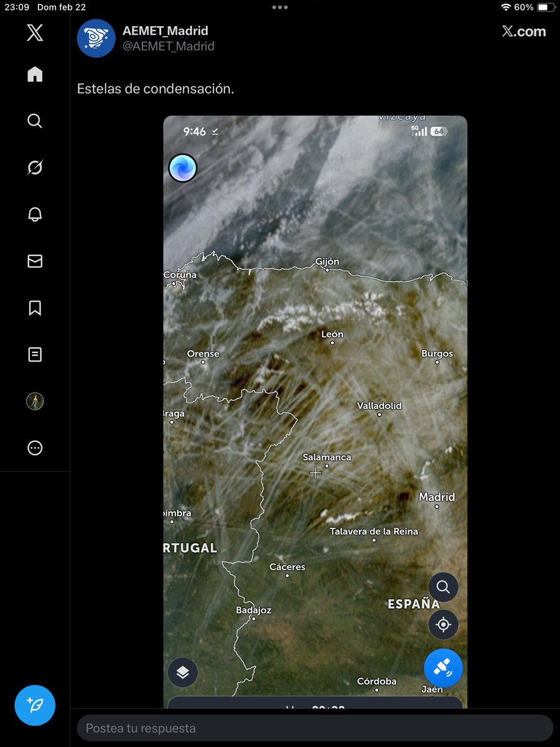Open More options circle icon
Screen dimensions: 560x747
click(35, 448)
